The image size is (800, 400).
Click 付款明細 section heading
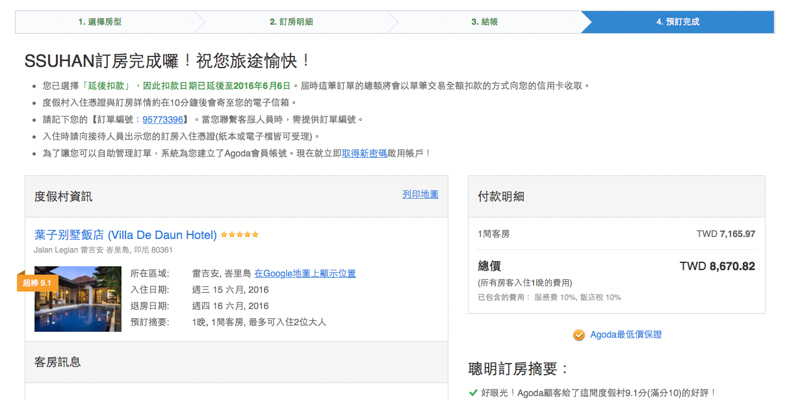coord(501,197)
